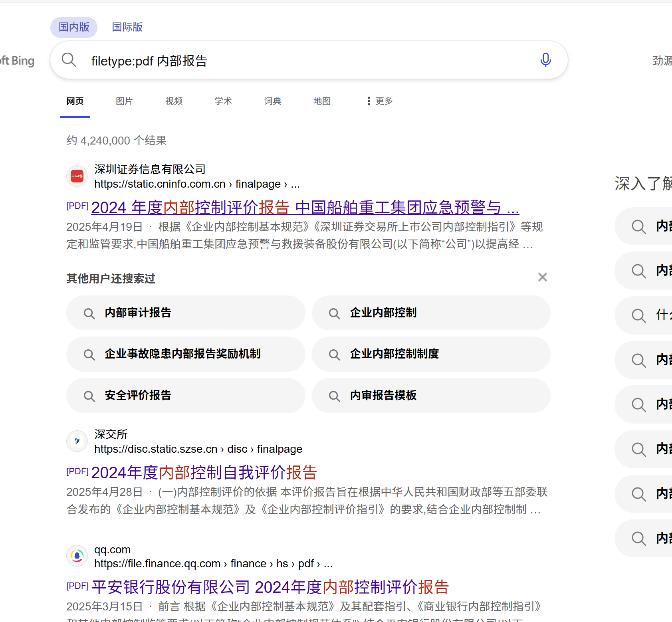Select the 地图 tab

pos(322,101)
